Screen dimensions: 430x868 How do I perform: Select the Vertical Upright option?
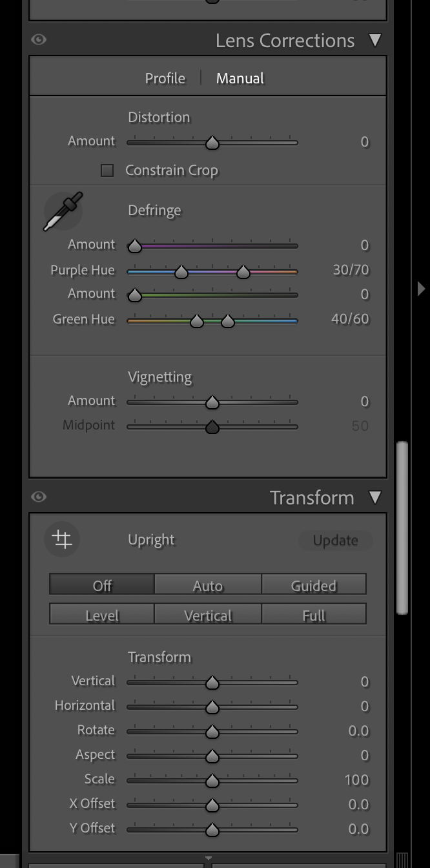click(x=208, y=614)
